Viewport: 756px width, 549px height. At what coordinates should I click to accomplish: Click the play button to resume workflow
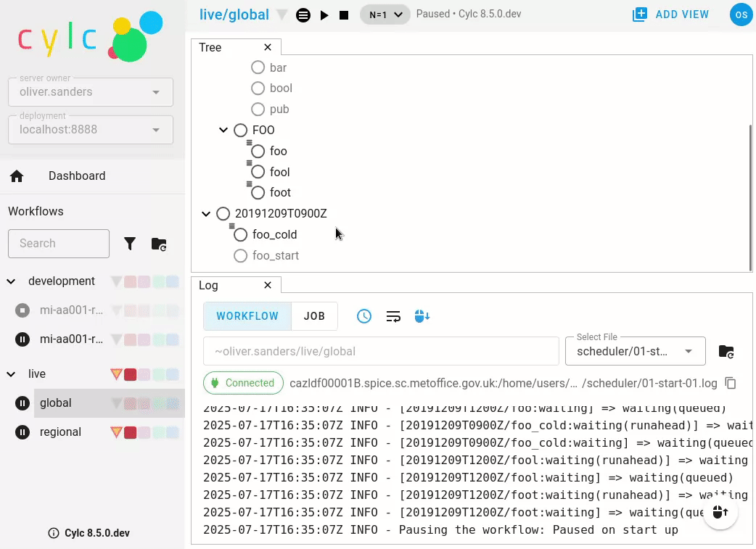pyautogui.click(x=324, y=15)
